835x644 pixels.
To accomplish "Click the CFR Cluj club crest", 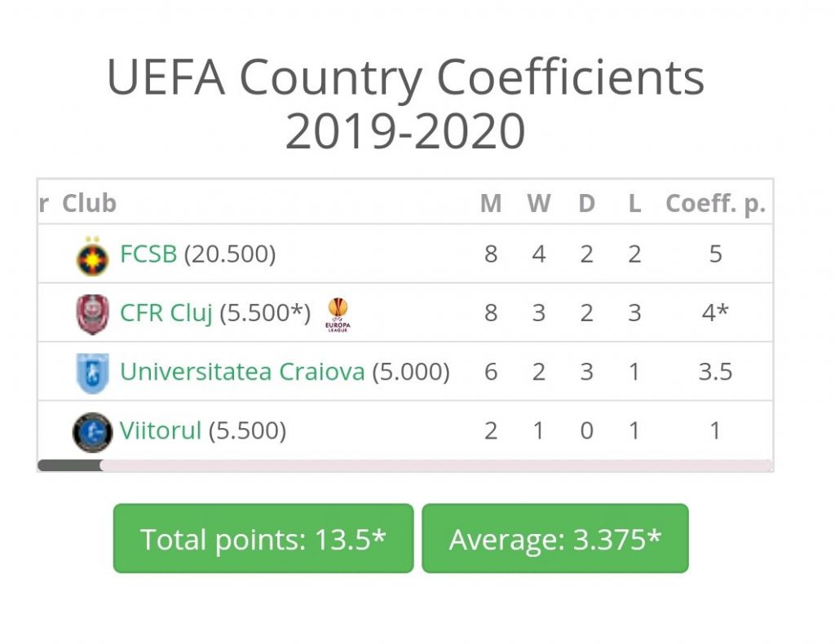I will (92, 314).
